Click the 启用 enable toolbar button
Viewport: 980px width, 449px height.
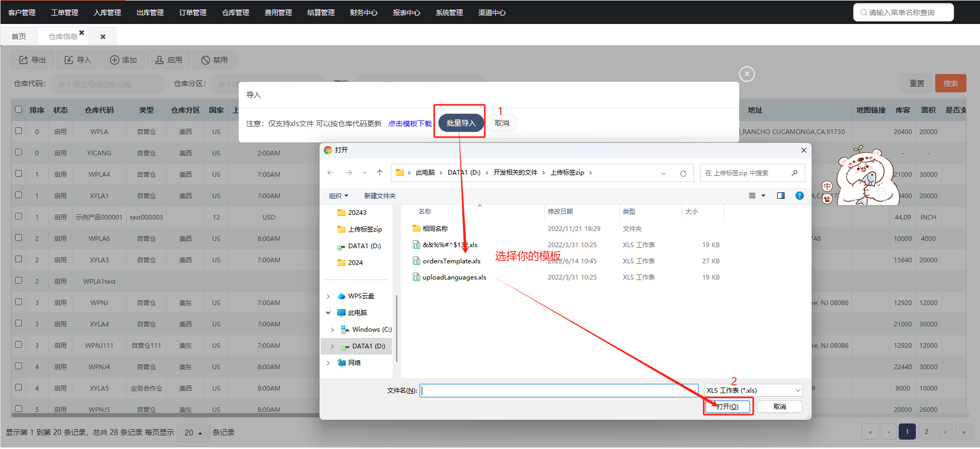pyautogui.click(x=168, y=60)
